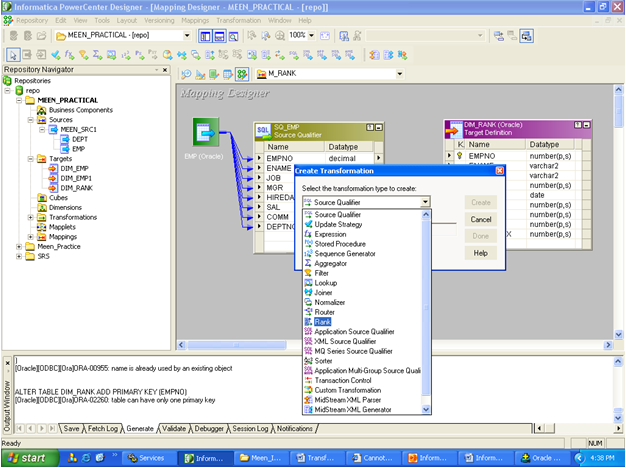The height and width of the screenshot is (468, 626).
Task: Click the Update Strategy checkmark toolbar icon
Action: click(55, 55)
